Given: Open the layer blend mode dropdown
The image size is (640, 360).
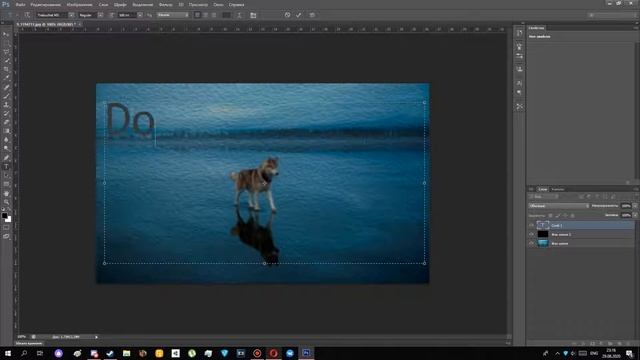Looking at the screenshot, I should pos(559,206).
